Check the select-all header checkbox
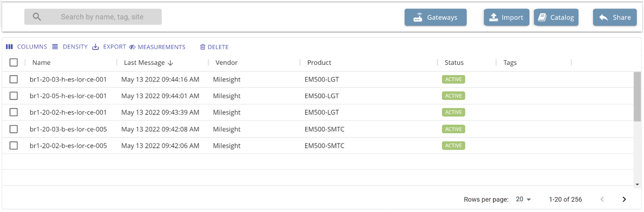The width and height of the screenshot is (644, 212). 14,63
